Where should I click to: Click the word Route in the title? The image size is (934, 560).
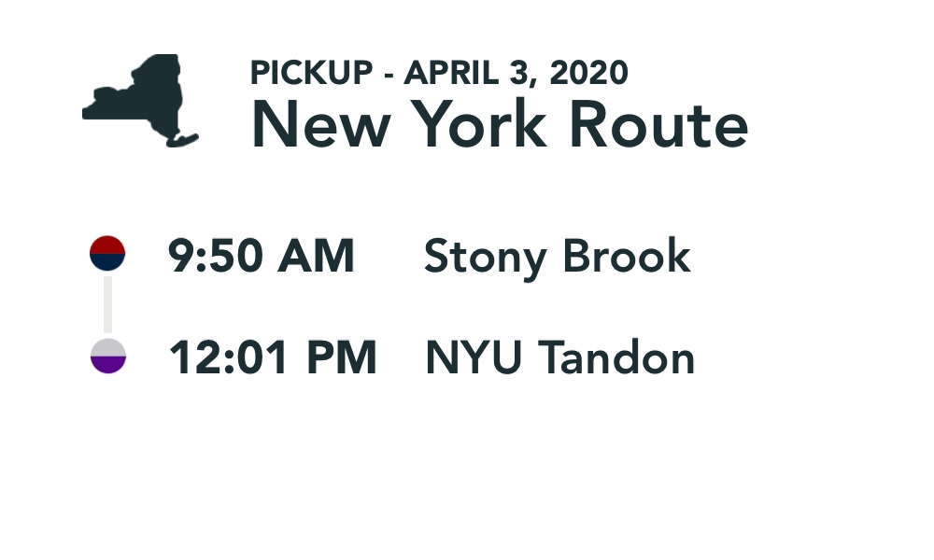pos(658,125)
